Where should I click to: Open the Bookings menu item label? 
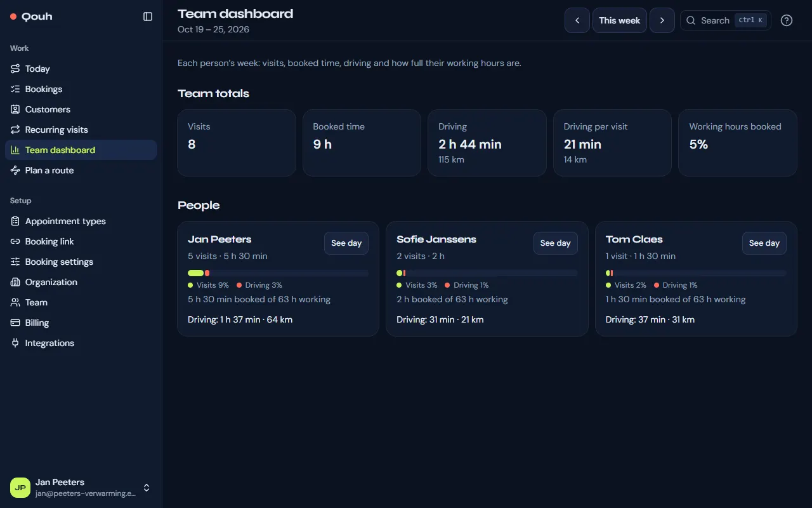click(44, 89)
